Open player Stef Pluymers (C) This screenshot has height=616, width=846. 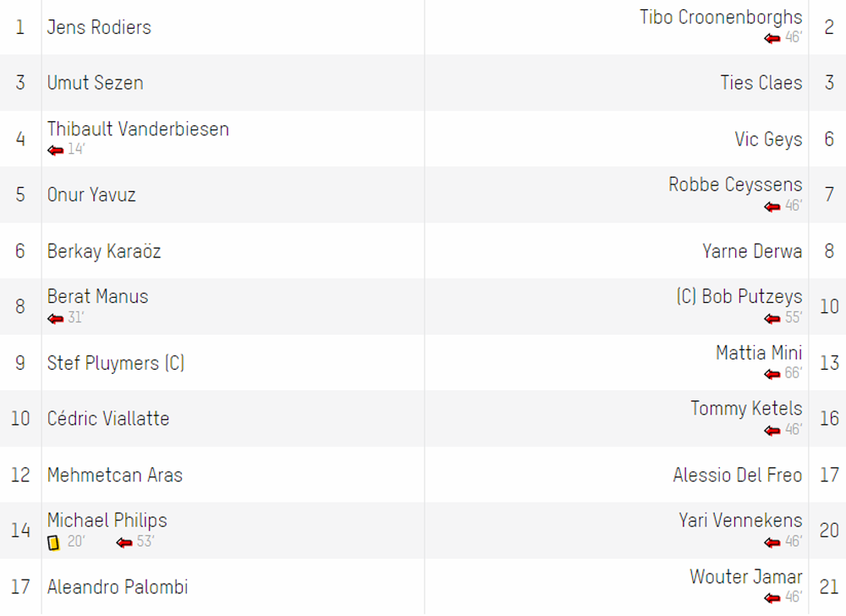[x=115, y=363]
